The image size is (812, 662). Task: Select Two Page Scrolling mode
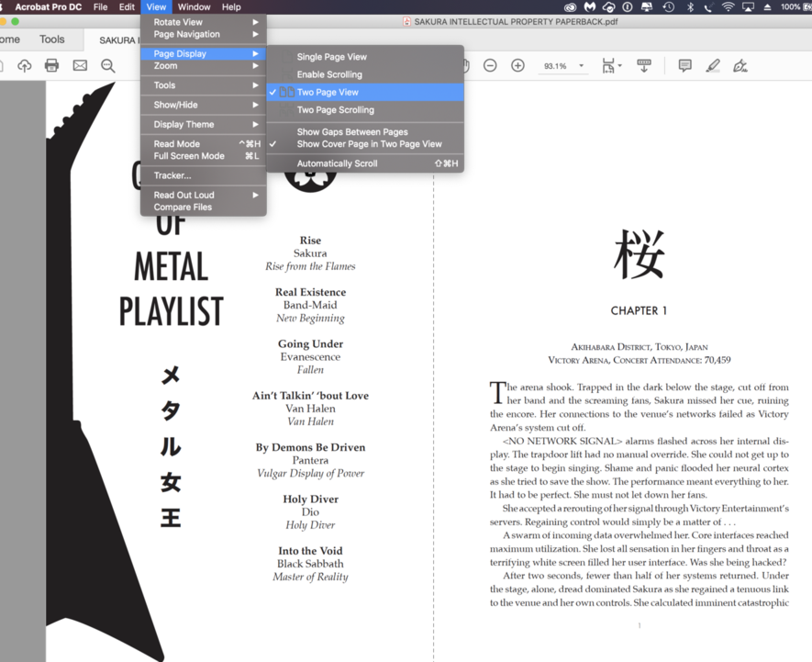click(x=365, y=110)
